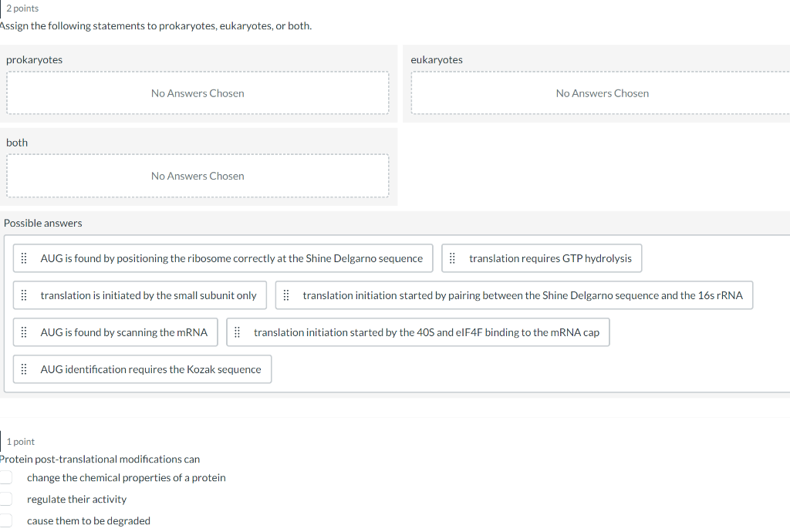The height and width of the screenshot is (532, 790).
Task: Click the prokaryotes answer drop zone
Action: (197, 93)
